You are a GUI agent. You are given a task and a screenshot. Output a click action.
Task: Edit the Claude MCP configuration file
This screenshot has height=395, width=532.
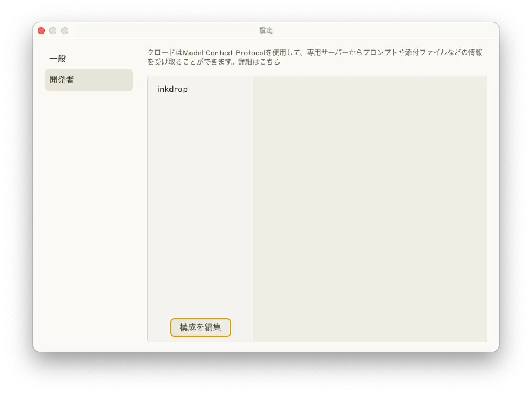(x=201, y=327)
